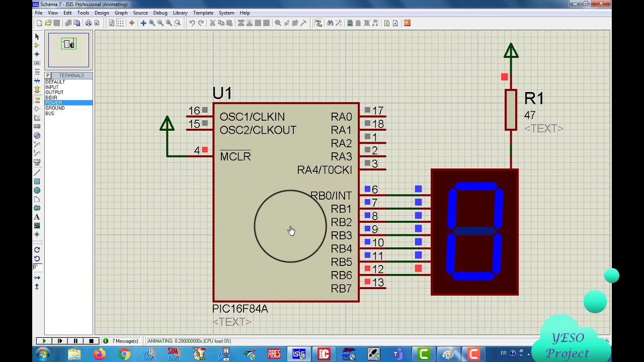The width and height of the screenshot is (644, 362).
Task: Run the electrical rules check
Action: point(395,23)
